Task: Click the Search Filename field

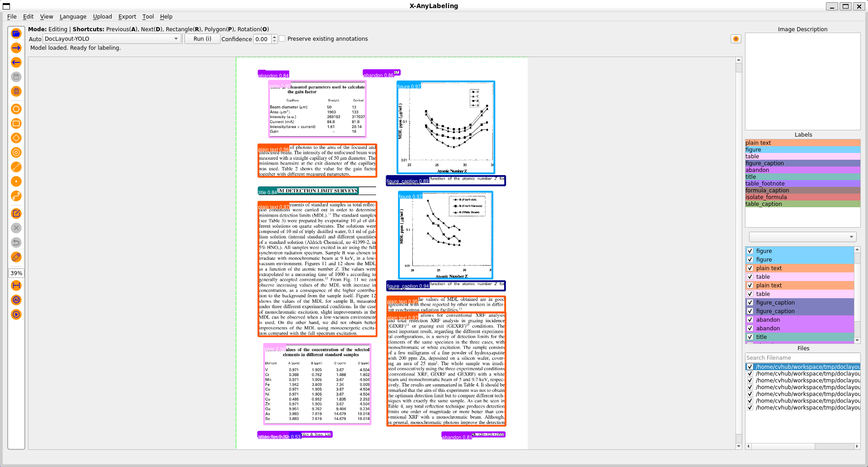Action: (x=803, y=357)
